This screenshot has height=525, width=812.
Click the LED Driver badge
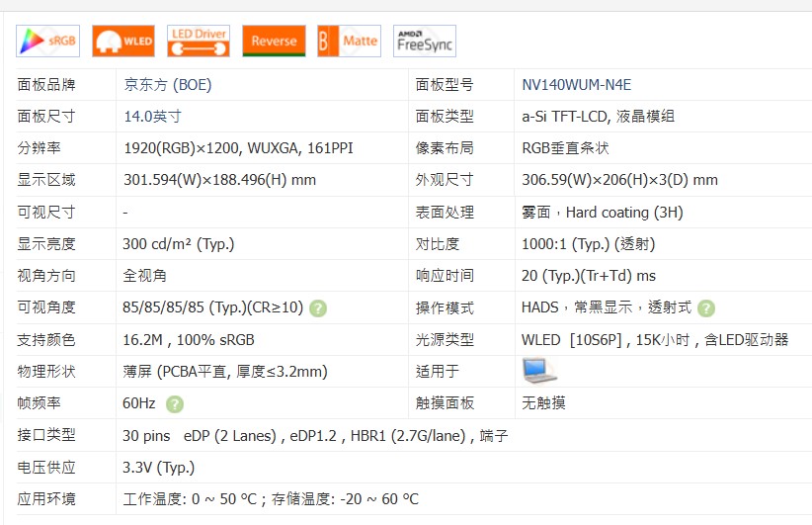coord(199,41)
